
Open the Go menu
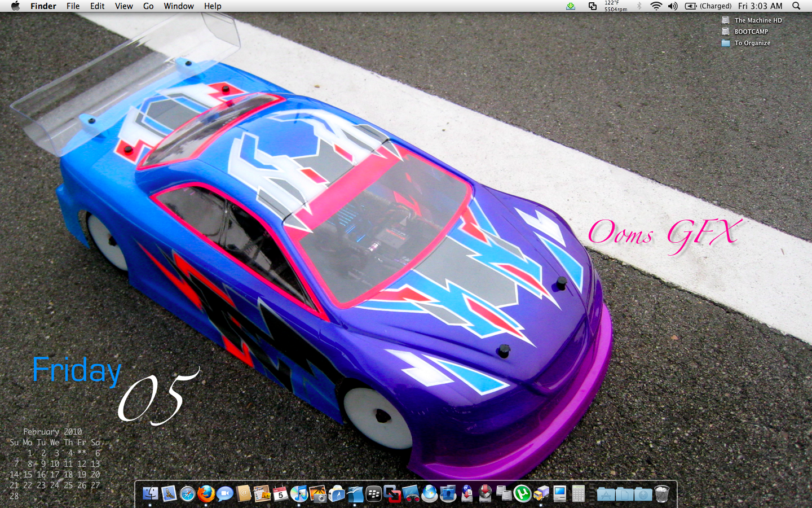148,6
